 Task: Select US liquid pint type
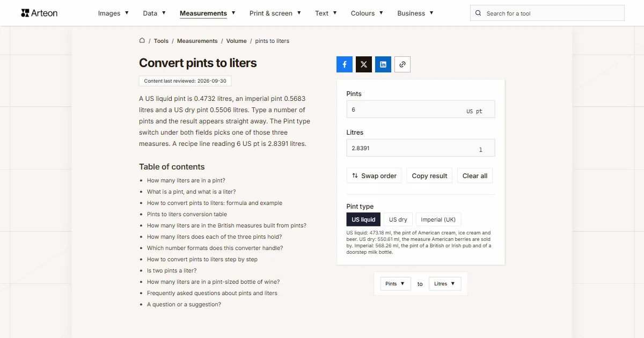point(363,219)
